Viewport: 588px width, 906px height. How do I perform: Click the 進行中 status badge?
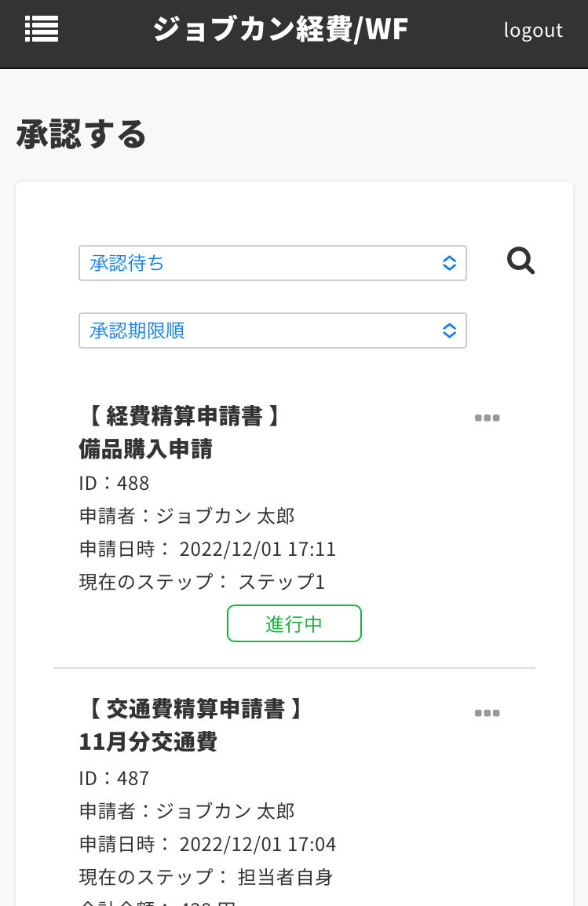coord(294,623)
